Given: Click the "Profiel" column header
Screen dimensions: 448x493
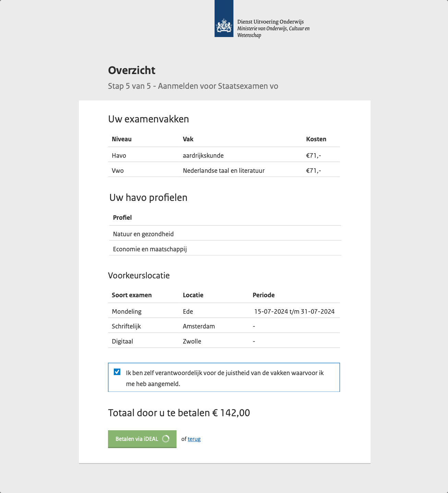Looking at the screenshot, I should point(122,218).
